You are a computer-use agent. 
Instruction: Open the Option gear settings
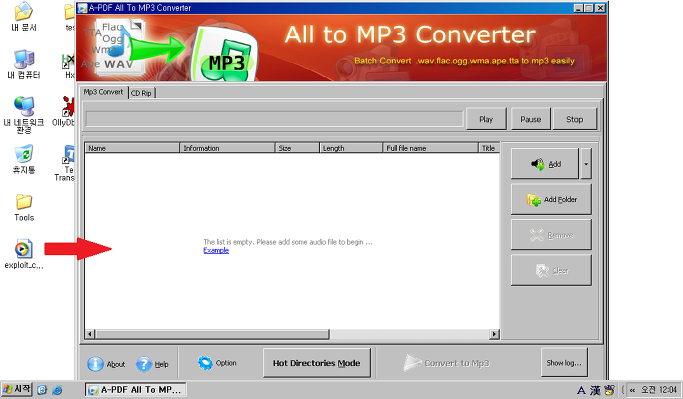(x=216, y=363)
